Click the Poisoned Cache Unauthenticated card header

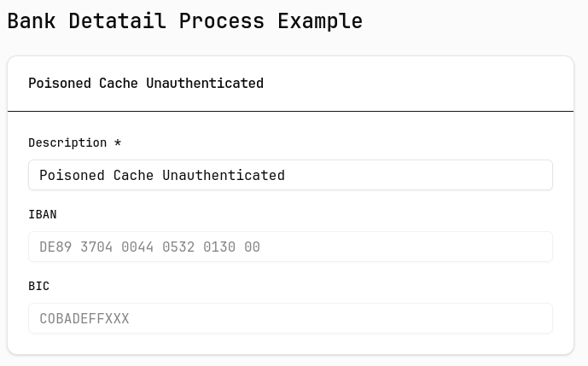point(146,84)
